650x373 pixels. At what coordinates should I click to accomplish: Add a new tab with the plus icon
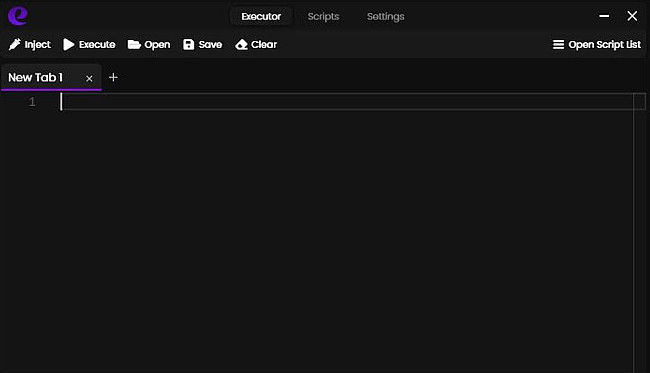[x=113, y=78]
